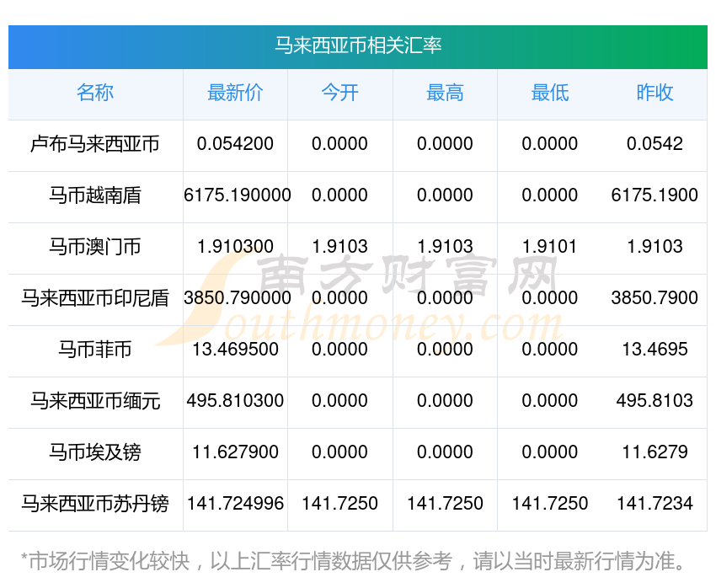This screenshot has width=716, height=588.
Task: Click 今开 value in 马来西亚币缅元 row
Action: point(339,401)
